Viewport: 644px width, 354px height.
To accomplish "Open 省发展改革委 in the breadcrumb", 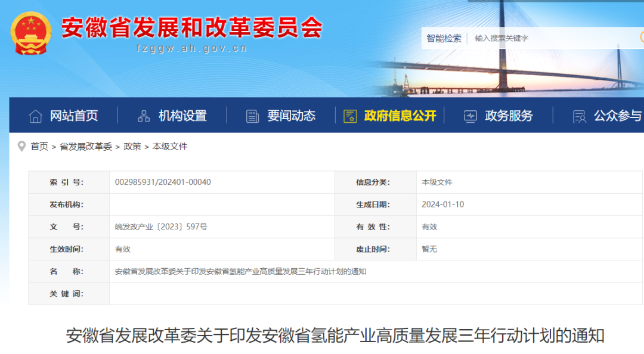I will (x=86, y=147).
